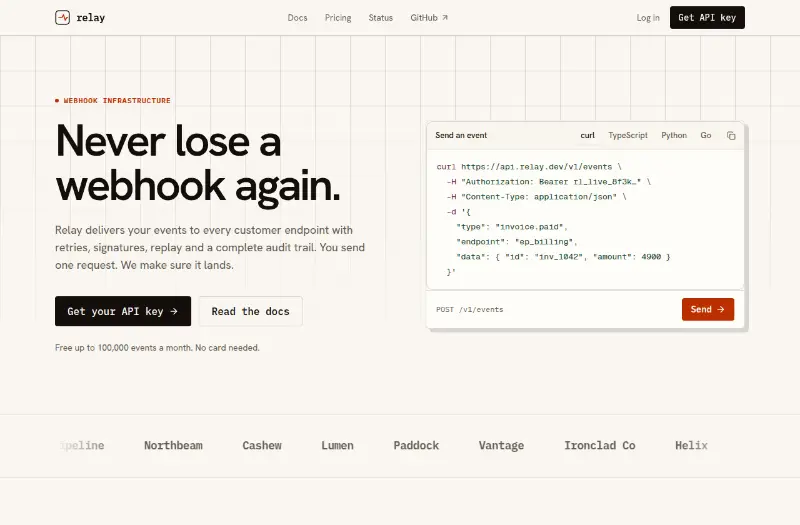Click the relay pulse logo icon
The width and height of the screenshot is (800, 525).
pos(62,17)
